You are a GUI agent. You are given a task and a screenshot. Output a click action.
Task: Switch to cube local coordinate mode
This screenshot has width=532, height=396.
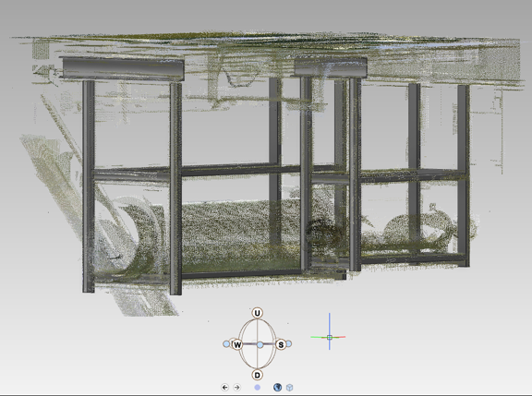(289, 387)
